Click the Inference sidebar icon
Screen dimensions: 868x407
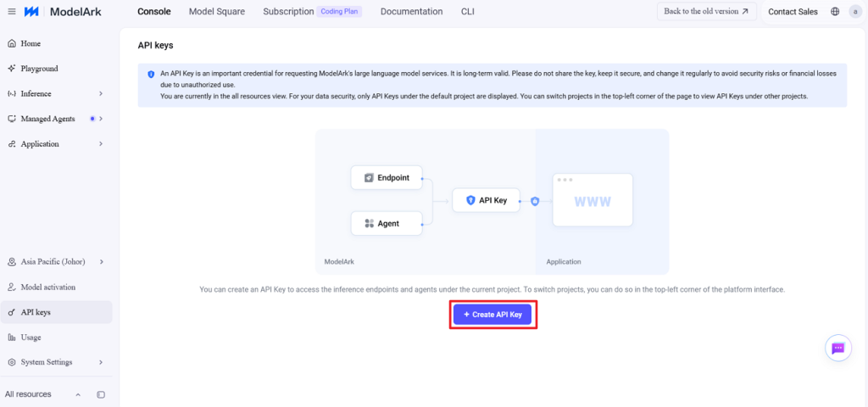pyautogui.click(x=12, y=93)
